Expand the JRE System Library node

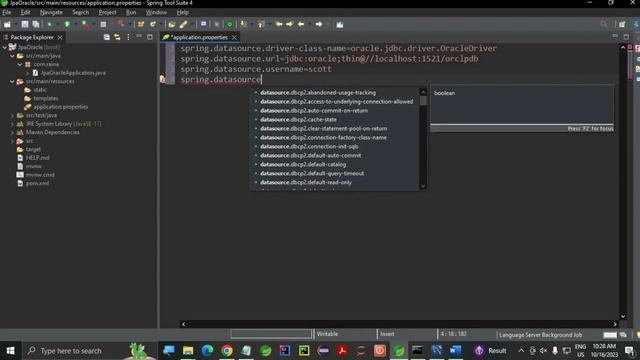click(x=12, y=124)
